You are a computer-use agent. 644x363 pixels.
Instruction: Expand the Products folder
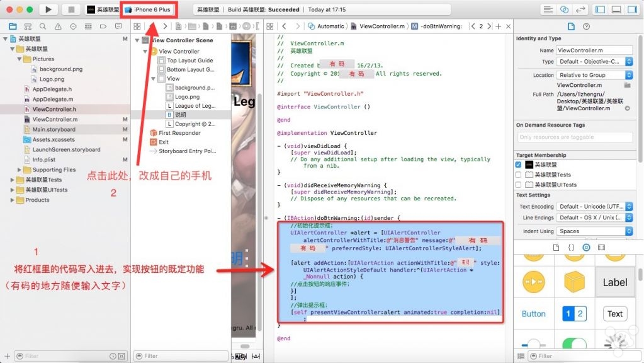click(x=13, y=200)
